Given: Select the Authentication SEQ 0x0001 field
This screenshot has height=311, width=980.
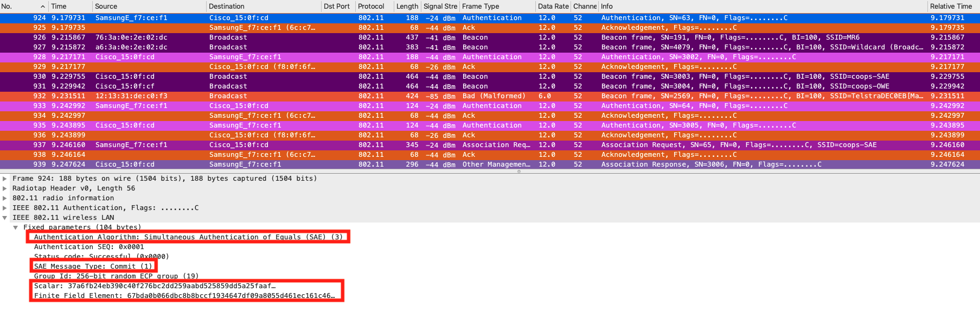Looking at the screenshot, I should pos(89,247).
